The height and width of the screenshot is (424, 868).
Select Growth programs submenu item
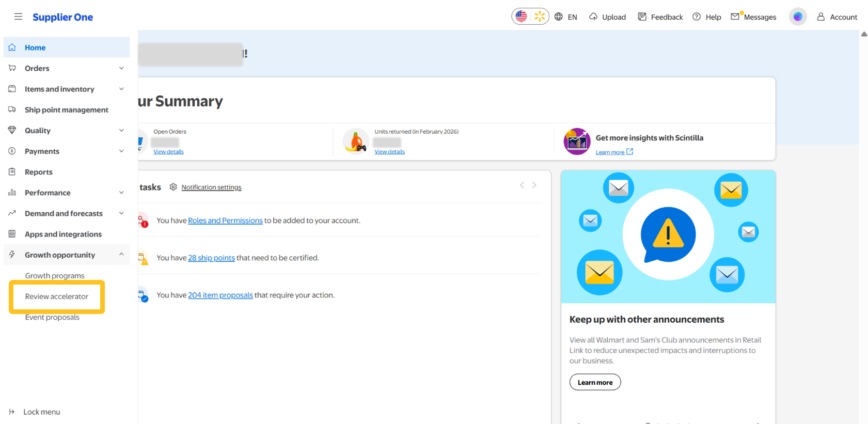point(55,276)
